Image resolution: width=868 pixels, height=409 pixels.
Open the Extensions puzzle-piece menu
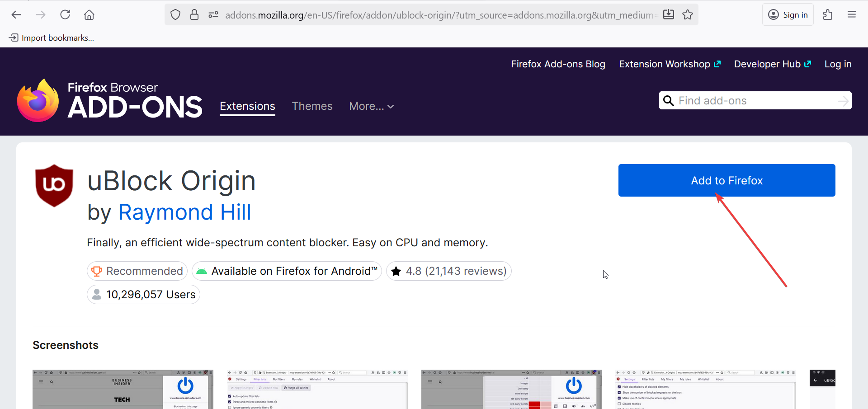click(x=828, y=15)
